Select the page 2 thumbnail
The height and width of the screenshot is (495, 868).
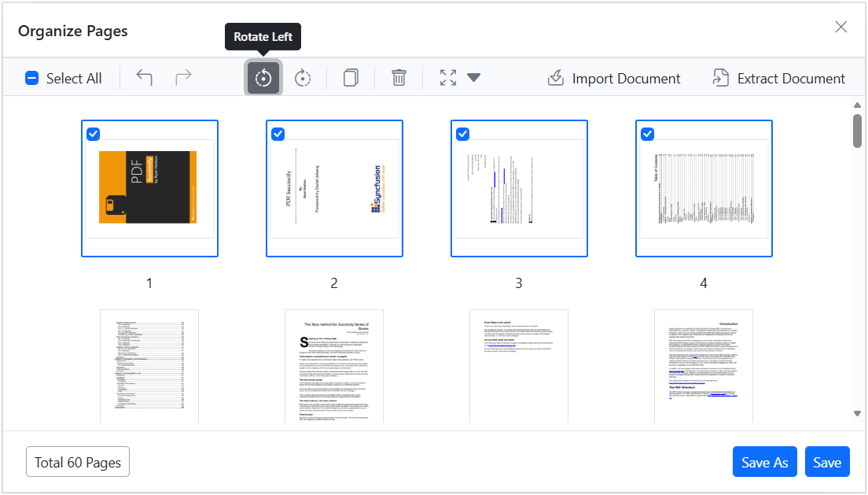[x=334, y=188]
